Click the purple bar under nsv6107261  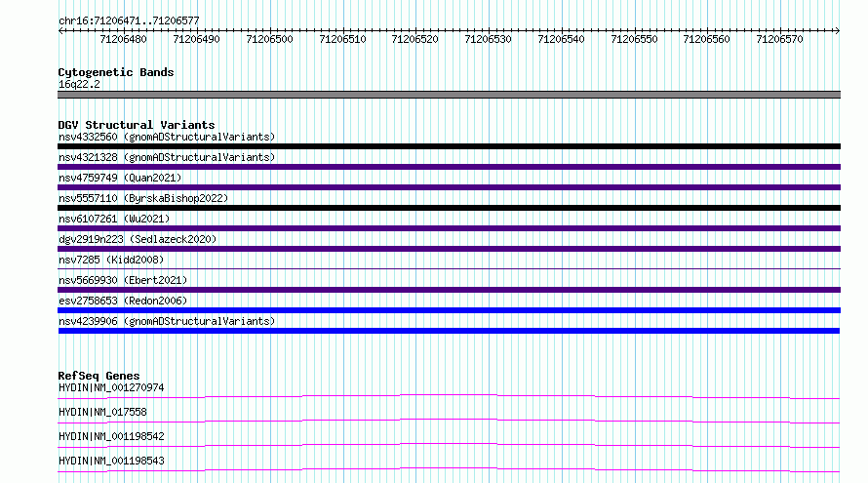(449, 228)
